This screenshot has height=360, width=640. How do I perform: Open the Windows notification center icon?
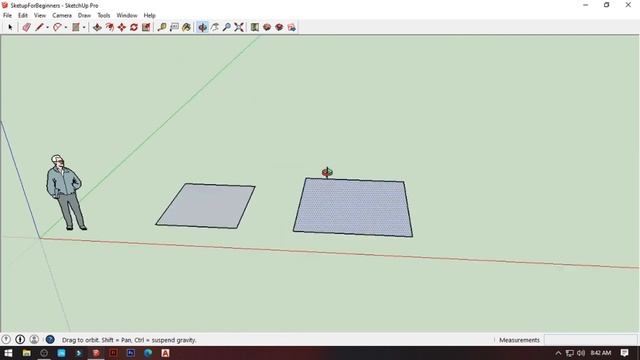(624, 353)
